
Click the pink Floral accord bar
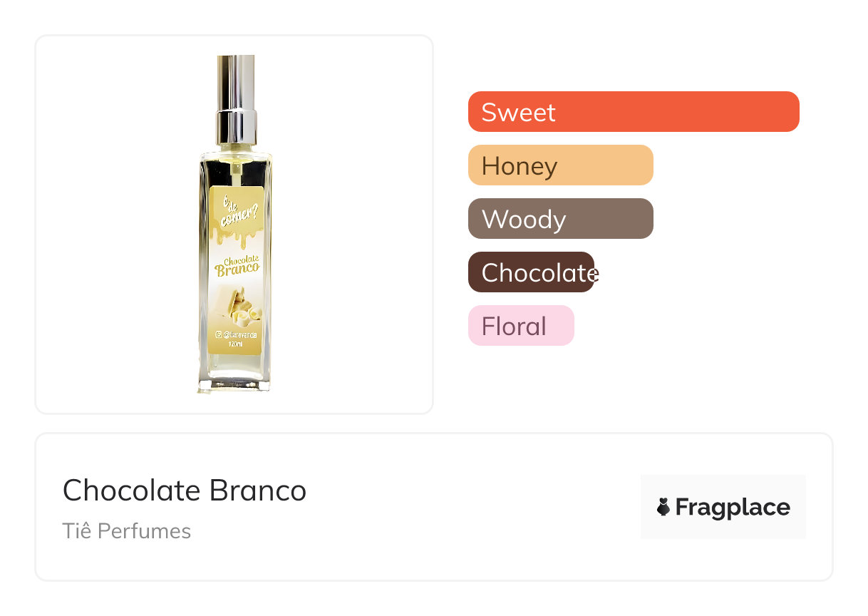(x=520, y=326)
